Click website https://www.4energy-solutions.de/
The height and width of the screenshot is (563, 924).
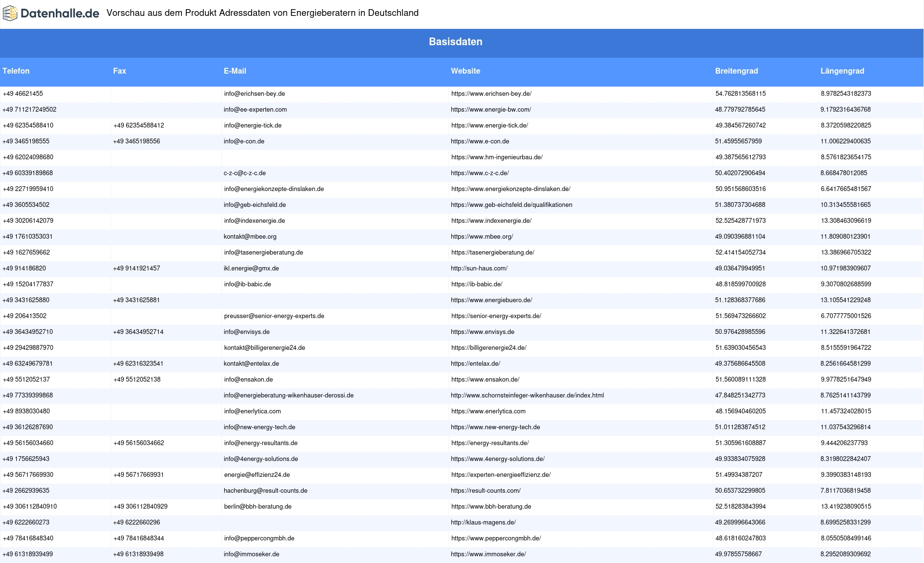498,459
